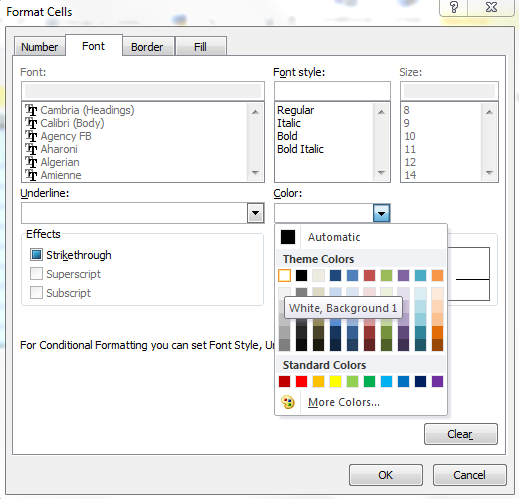Select Bold Italic font style
Viewport: 519px width, 499px height.
coord(300,149)
